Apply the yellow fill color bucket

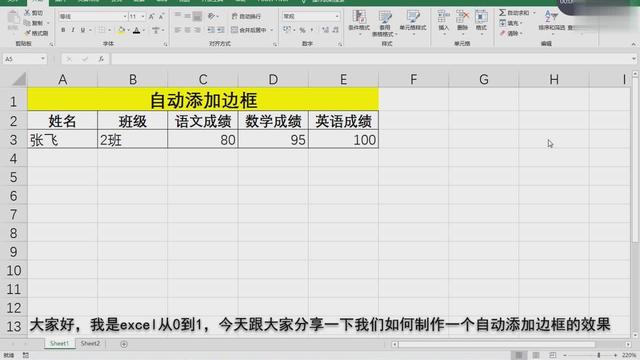pos(121,30)
